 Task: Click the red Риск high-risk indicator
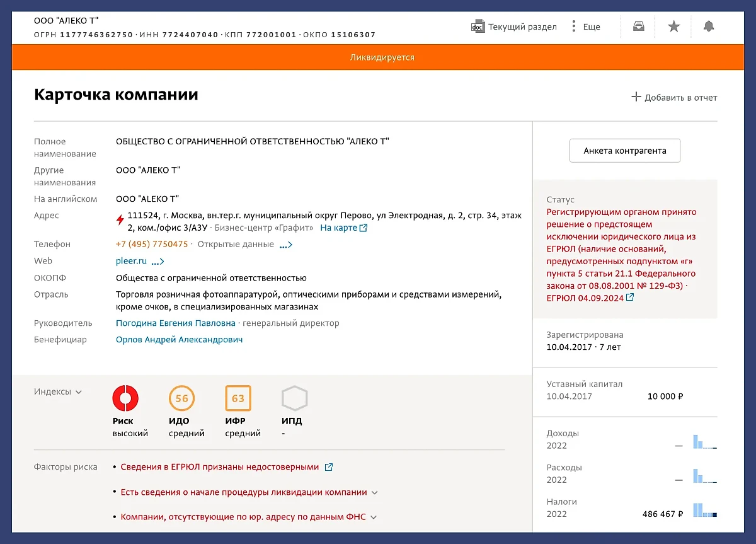[x=124, y=398]
